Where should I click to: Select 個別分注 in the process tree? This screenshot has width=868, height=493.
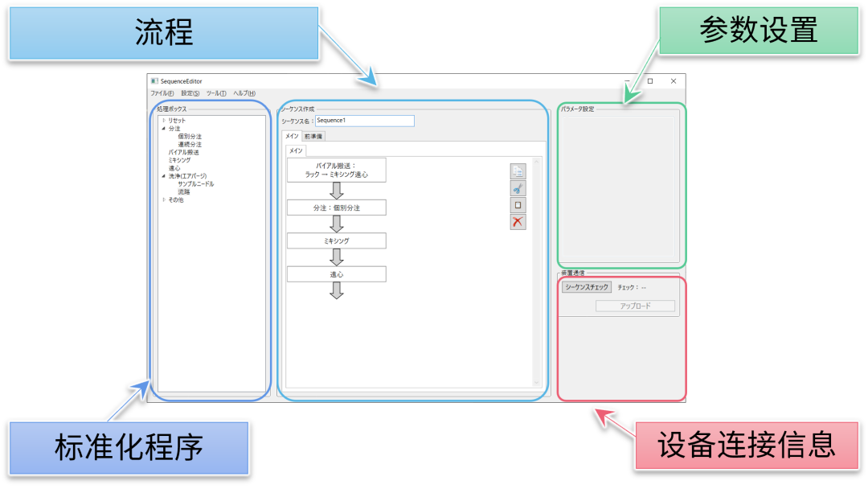click(190, 137)
